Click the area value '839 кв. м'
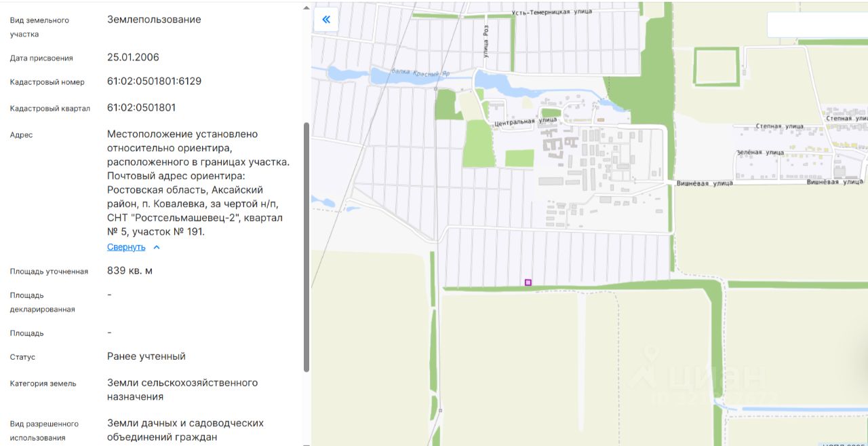This screenshot has width=868, height=446. (x=130, y=271)
